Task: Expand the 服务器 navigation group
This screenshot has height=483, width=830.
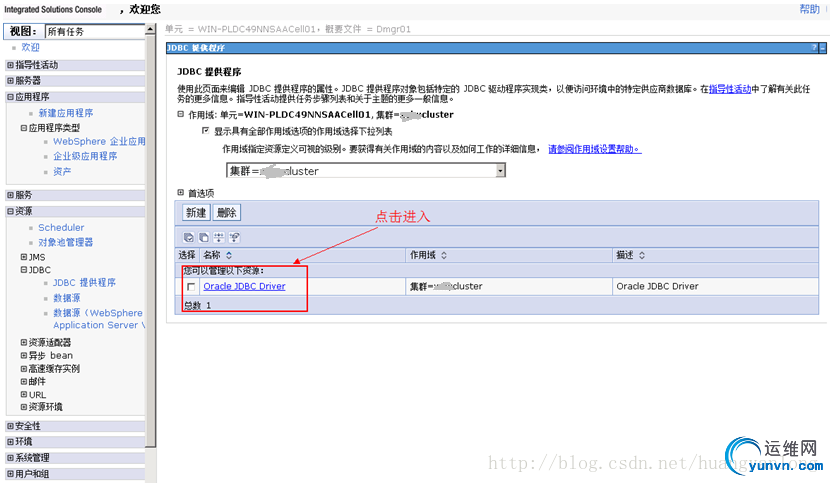Action: [x=10, y=81]
